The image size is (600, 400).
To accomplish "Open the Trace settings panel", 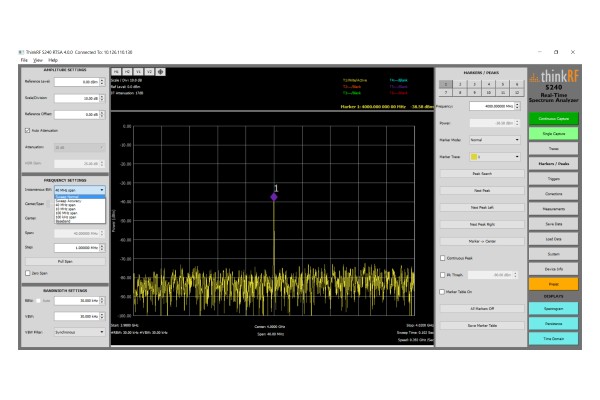I will pyautogui.click(x=553, y=149).
